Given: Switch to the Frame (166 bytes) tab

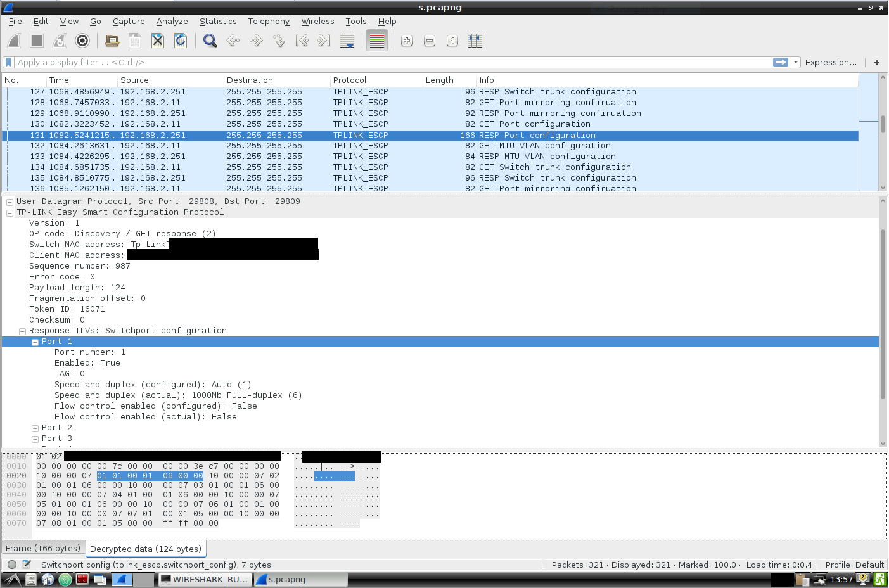Looking at the screenshot, I should (x=43, y=549).
